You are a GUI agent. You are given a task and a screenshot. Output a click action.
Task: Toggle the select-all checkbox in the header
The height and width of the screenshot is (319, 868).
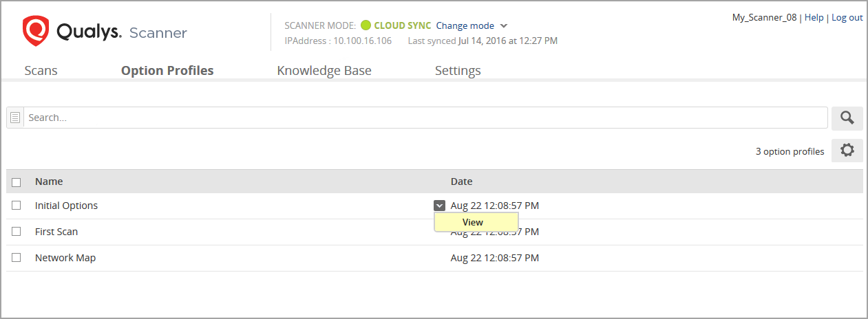click(x=17, y=182)
